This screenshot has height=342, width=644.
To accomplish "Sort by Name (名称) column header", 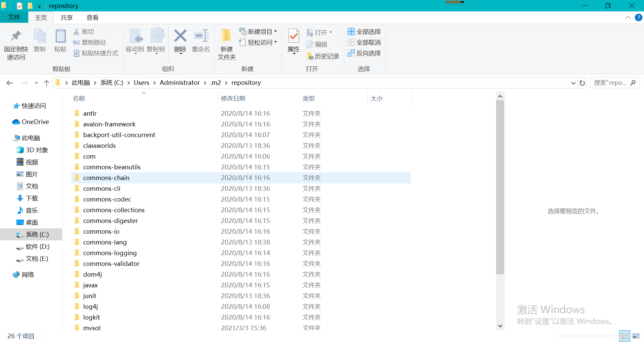I will [79, 98].
